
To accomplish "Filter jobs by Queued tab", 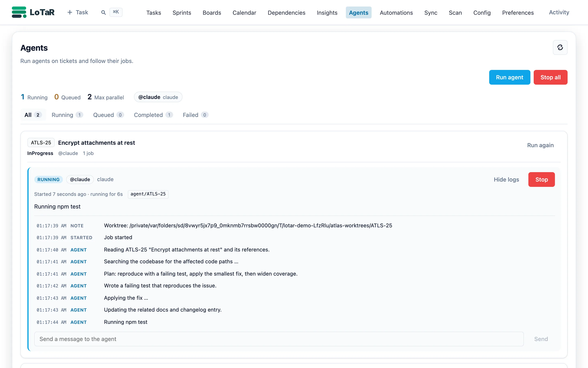I will point(109,115).
